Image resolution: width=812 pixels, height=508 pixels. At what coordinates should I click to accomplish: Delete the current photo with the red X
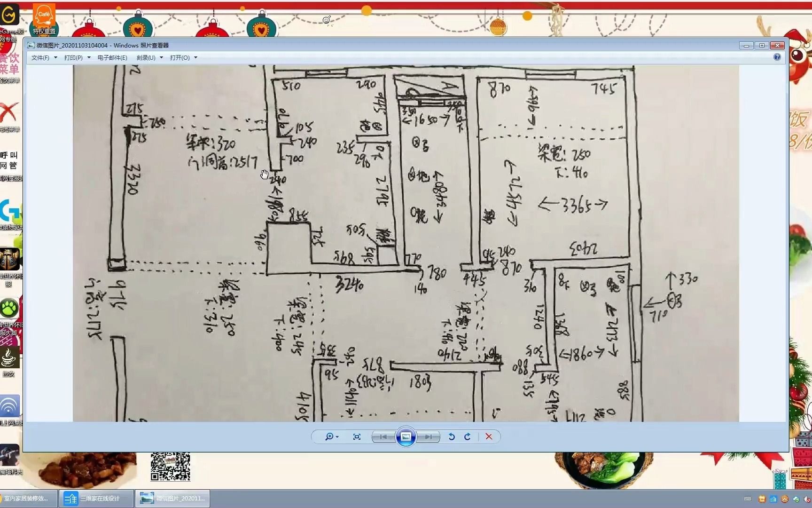pos(489,437)
